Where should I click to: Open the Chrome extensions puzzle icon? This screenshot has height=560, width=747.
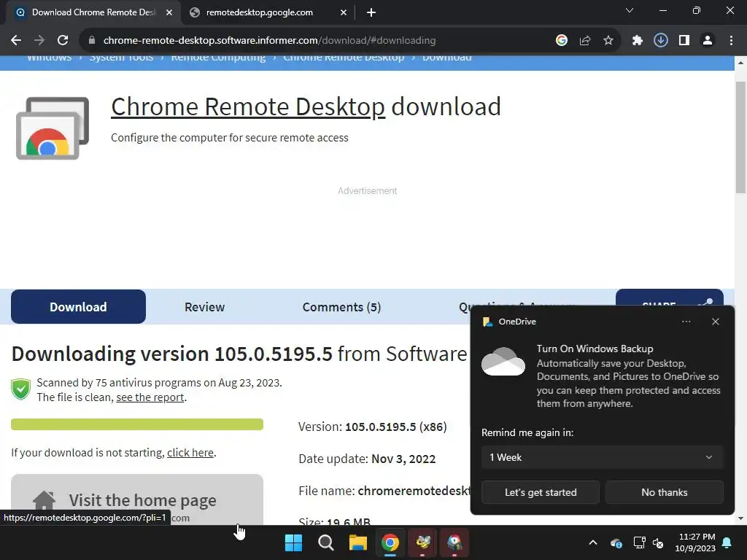[x=638, y=41]
